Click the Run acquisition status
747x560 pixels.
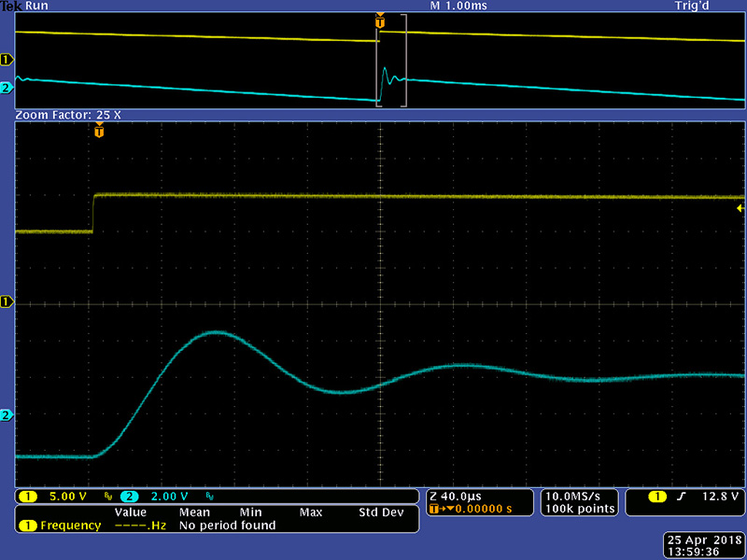36,7
